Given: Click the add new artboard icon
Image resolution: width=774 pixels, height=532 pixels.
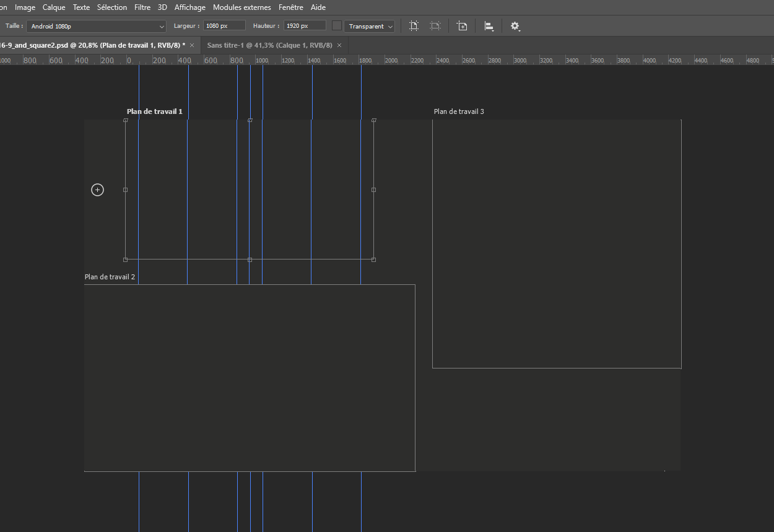Looking at the screenshot, I should (462, 26).
